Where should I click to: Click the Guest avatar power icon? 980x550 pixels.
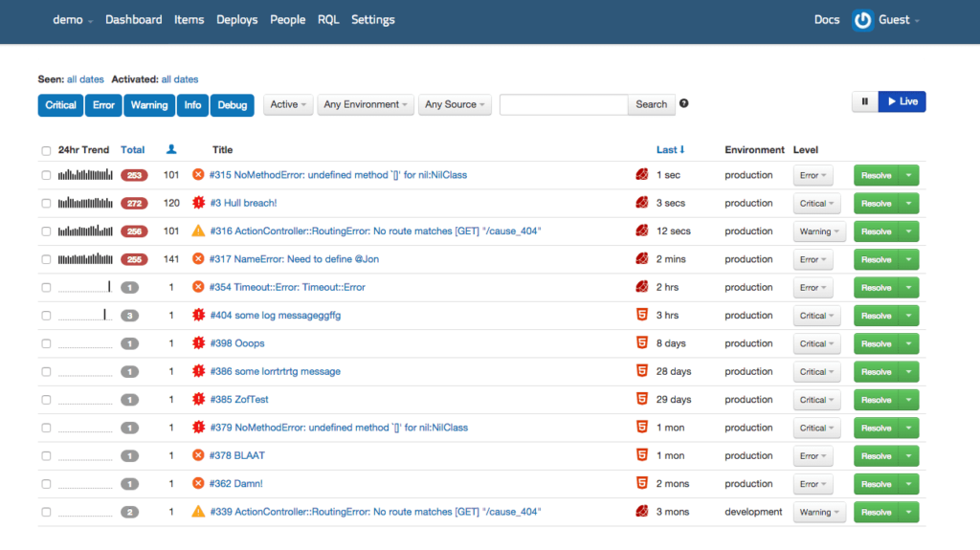(862, 20)
